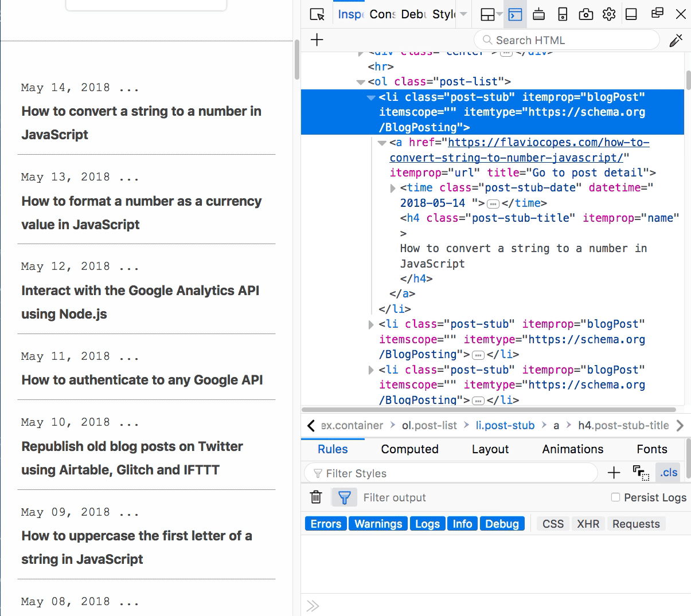Expand the time.post-stub-date element
691x616 pixels.
point(393,188)
